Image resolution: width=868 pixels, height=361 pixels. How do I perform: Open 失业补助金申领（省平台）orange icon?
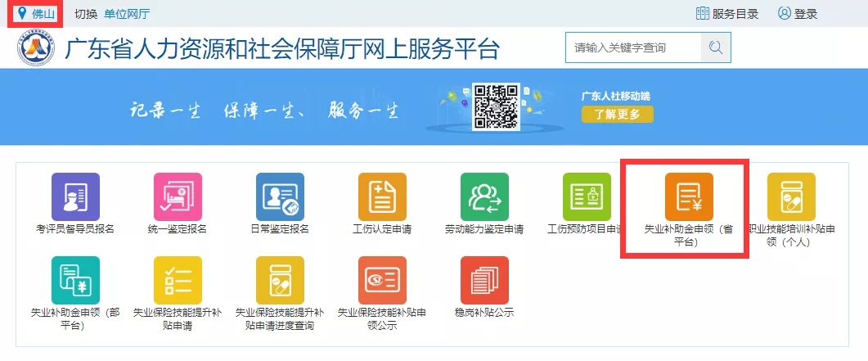point(689,196)
